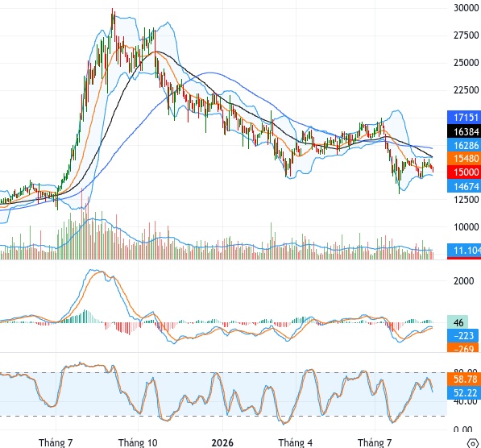This screenshot has height=448, width=481.
Task: Click the 2026 year time axis label
Action: tap(222, 443)
